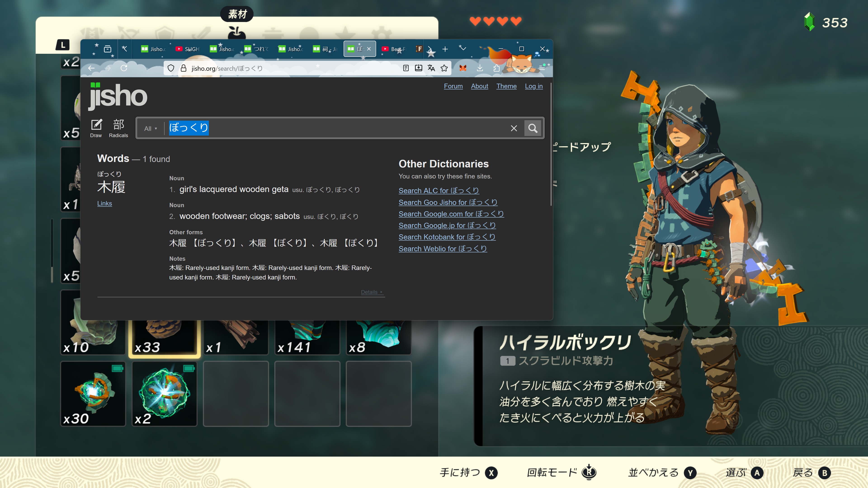
Task: Search Weblio for ぼっくり
Action: click(x=443, y=249)
